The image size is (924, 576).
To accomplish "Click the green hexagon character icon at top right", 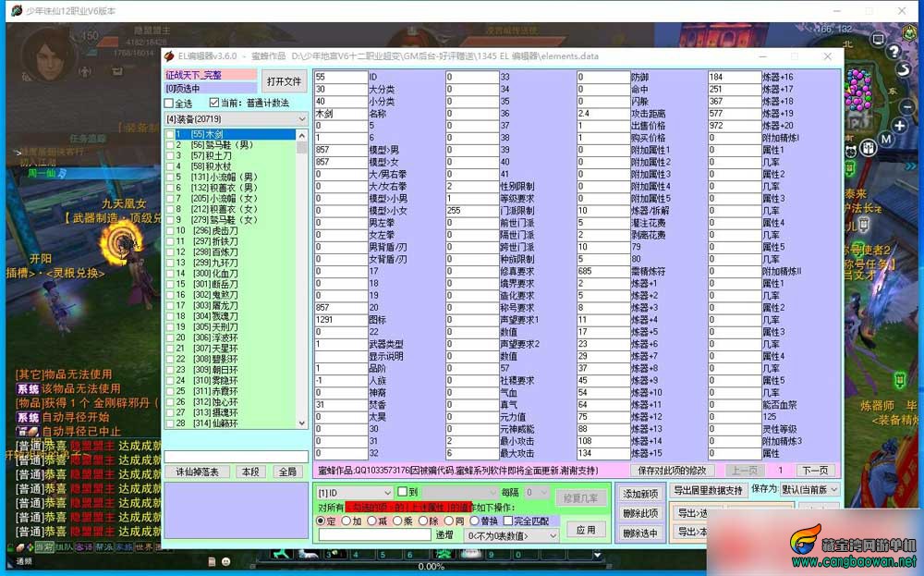I will click(x=911, y=31).
